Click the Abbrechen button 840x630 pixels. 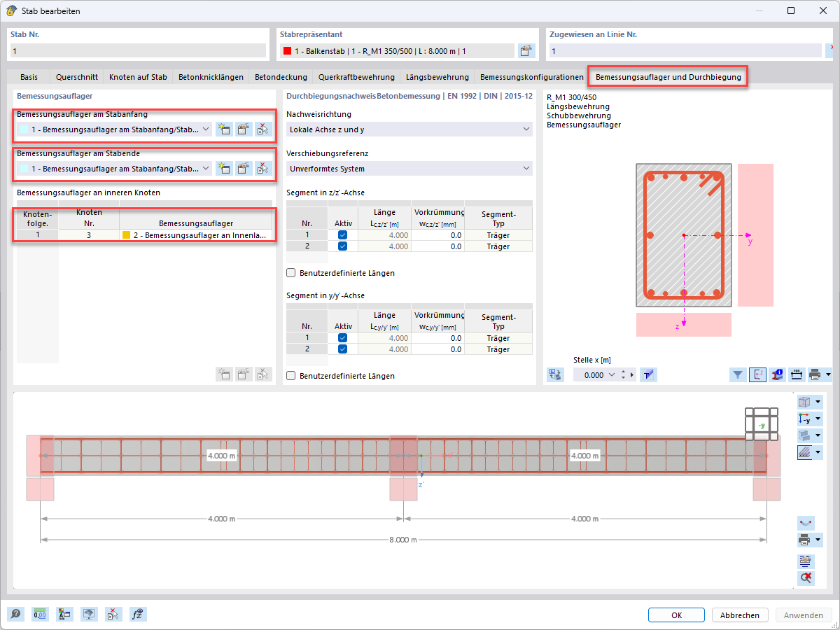point(740,615)
